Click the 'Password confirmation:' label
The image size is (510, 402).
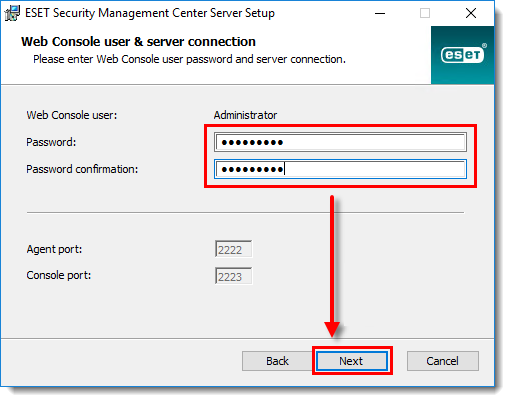[82, 169]
